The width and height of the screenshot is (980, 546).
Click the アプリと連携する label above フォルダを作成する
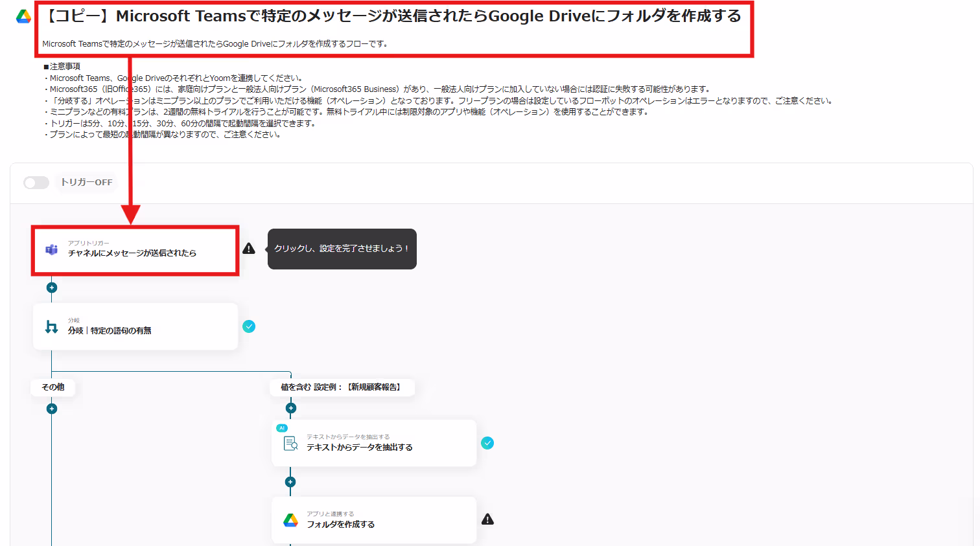click(x=331, y=514)
